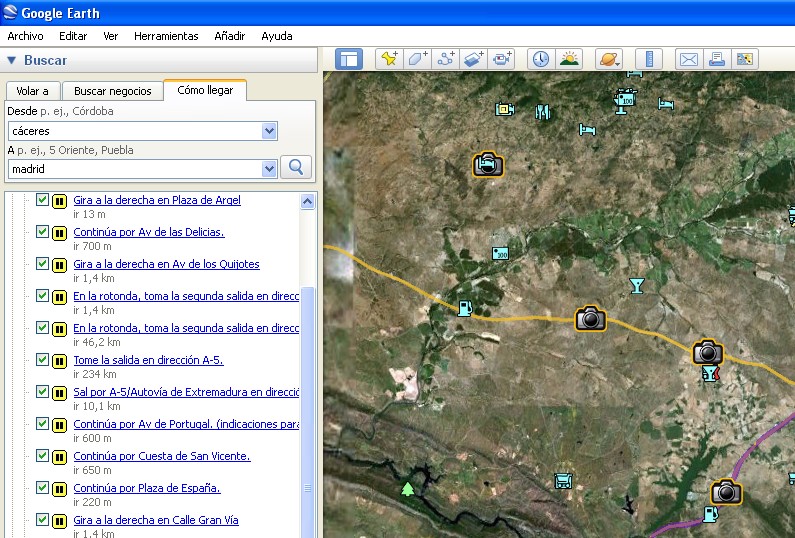795x538 pixels.
Task: Open the Archivo menu
Action: click(25, 36)
